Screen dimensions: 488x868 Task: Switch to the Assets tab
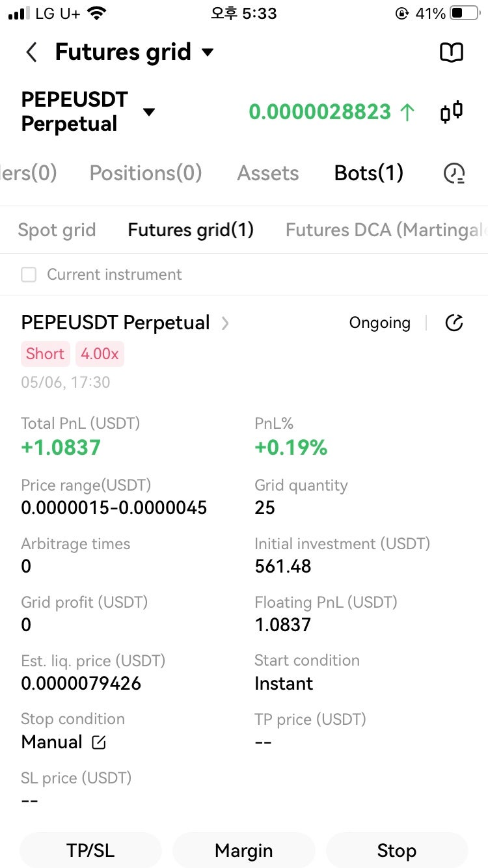click(x=268, y=173)
